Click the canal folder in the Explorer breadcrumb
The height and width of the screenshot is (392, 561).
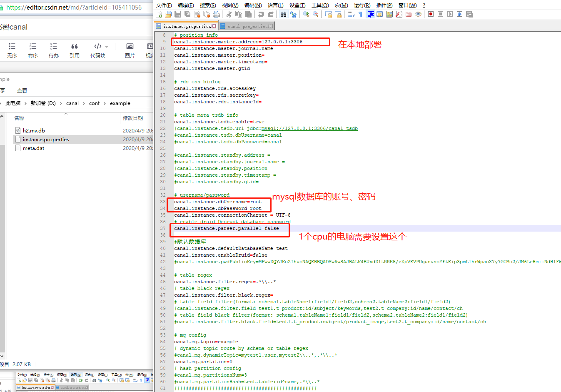[x=72, y=103]
